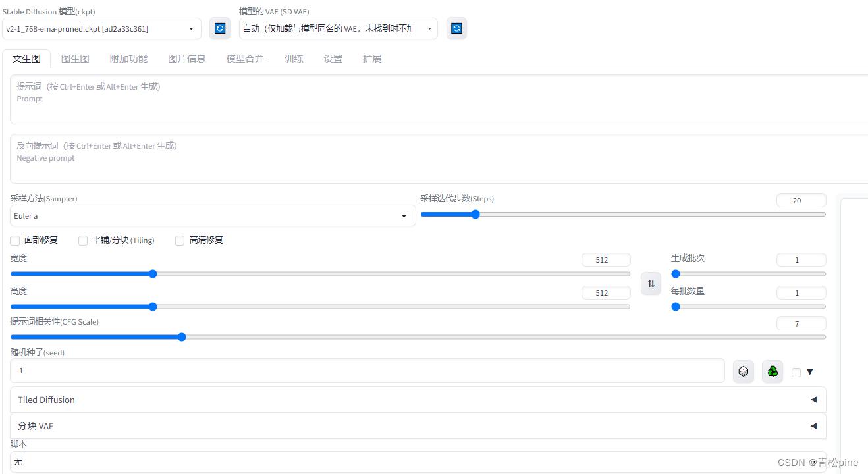Click the 生成批次 number field
Viewport: 868px width, 474px height.
pyautogui.click(x=801, y=260)
